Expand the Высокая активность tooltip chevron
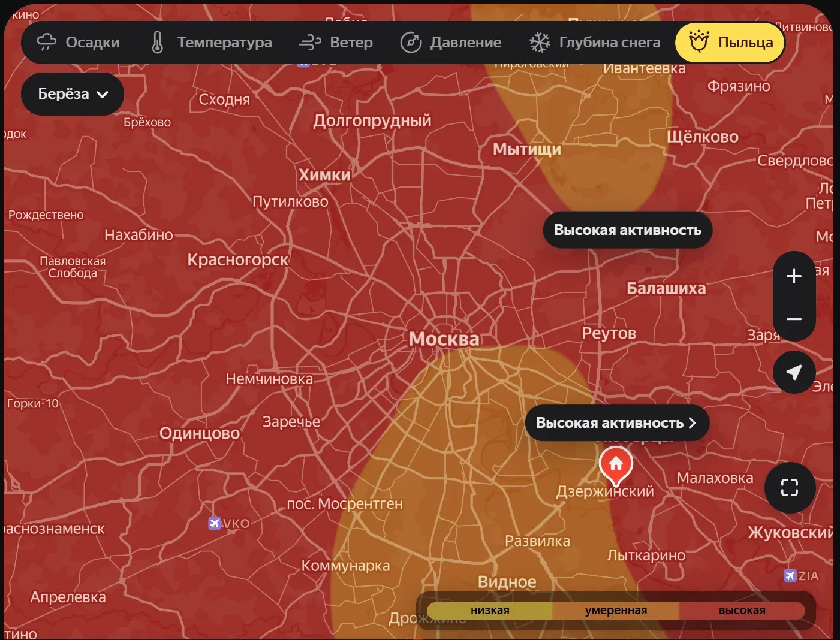 693,423
